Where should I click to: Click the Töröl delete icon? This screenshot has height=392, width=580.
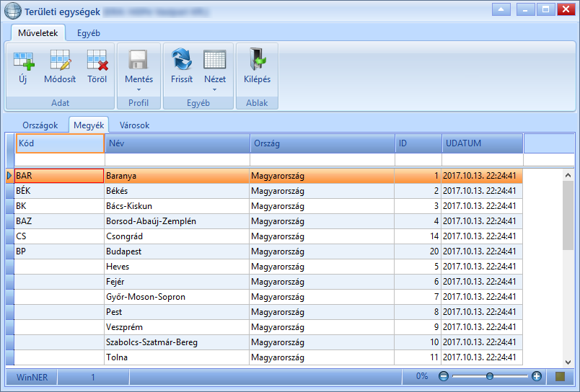pyautogui.click(x=97, y=61)
